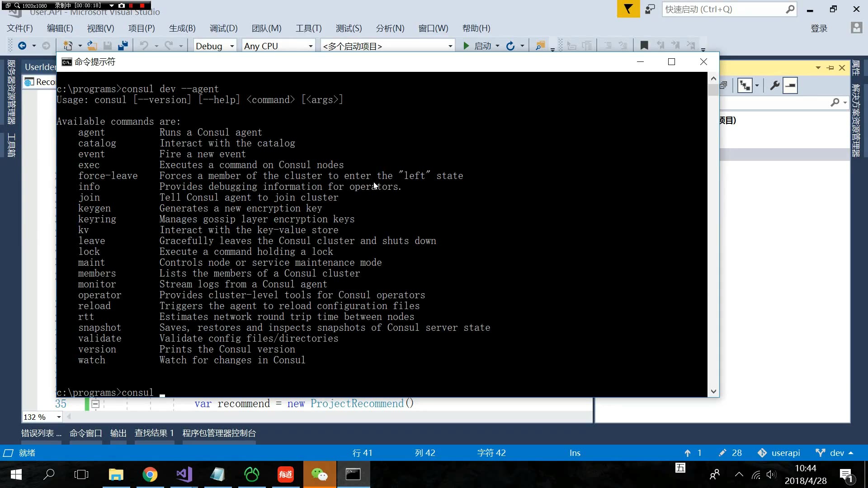This screenshot has width=868, height=488.
Task: Expand the new project dropdown arrow
Action: (80, 46)
